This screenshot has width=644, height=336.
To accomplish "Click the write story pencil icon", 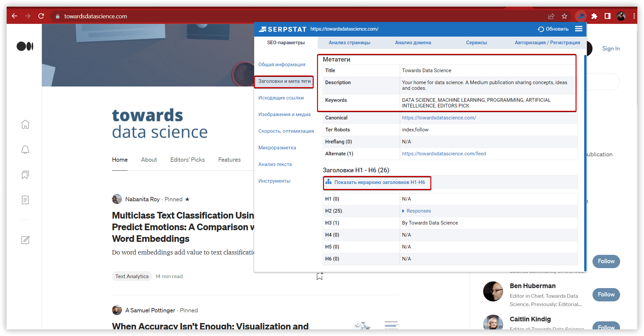I will (25, 240).
